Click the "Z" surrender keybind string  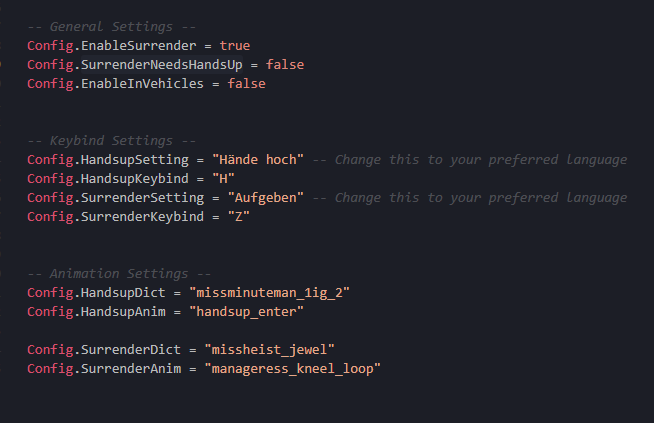click(239, 217)
